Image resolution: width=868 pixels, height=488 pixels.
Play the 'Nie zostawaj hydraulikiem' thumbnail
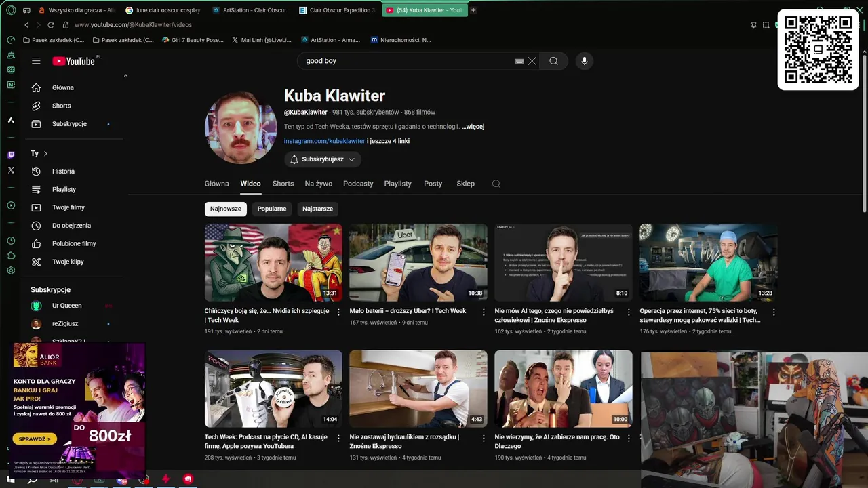418,388
